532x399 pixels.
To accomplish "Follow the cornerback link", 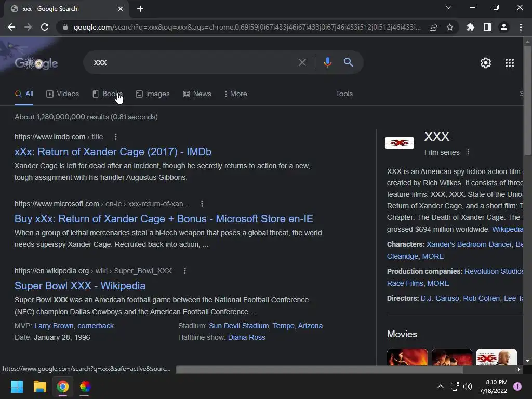I will [96, 326].
